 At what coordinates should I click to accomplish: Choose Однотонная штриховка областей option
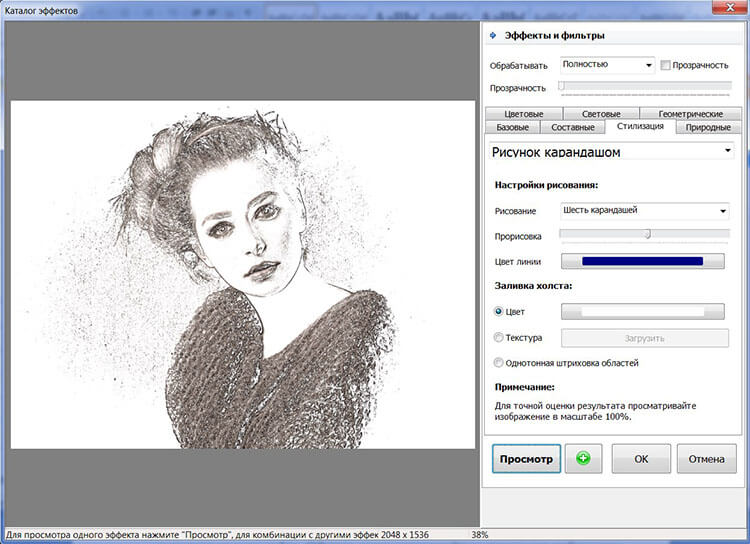pos(500,363)
